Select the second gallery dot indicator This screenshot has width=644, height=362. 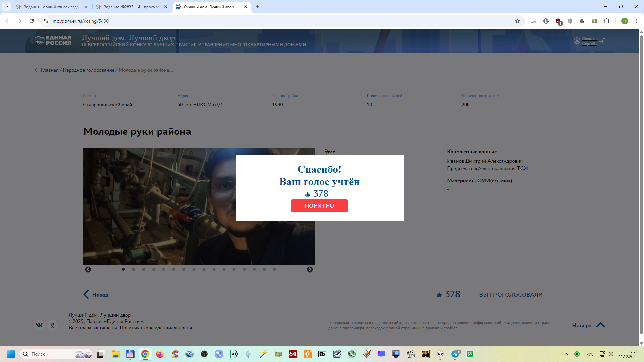pos(133,269)
